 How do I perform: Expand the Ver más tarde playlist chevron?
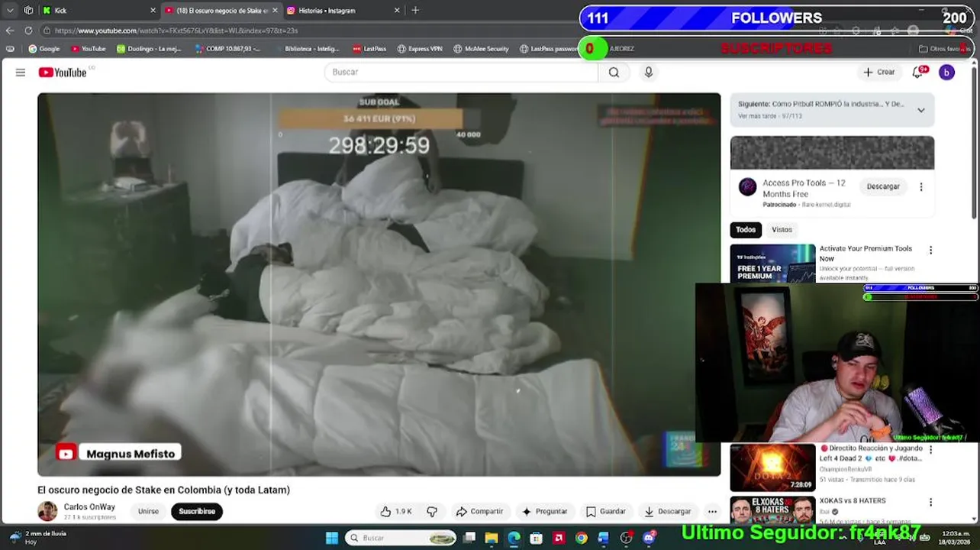tap(921, 110)
